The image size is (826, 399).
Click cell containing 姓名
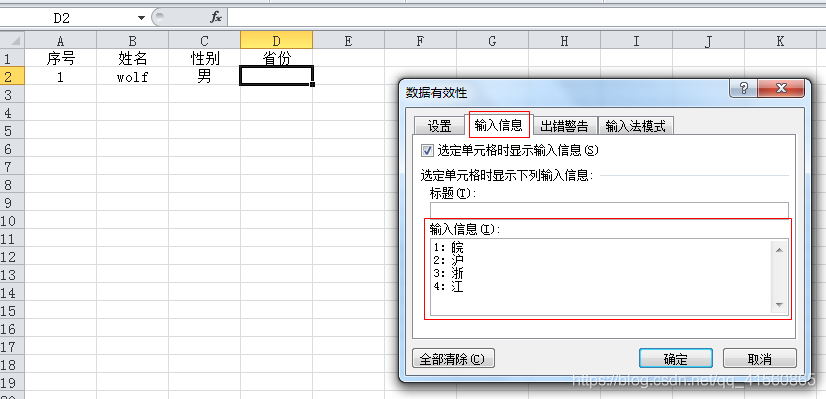[132, 59]
